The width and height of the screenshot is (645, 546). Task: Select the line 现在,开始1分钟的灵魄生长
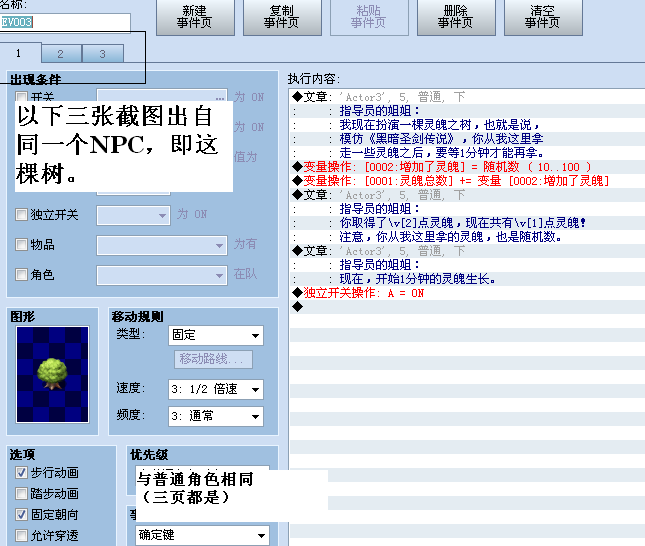click(x=467, y=279)
